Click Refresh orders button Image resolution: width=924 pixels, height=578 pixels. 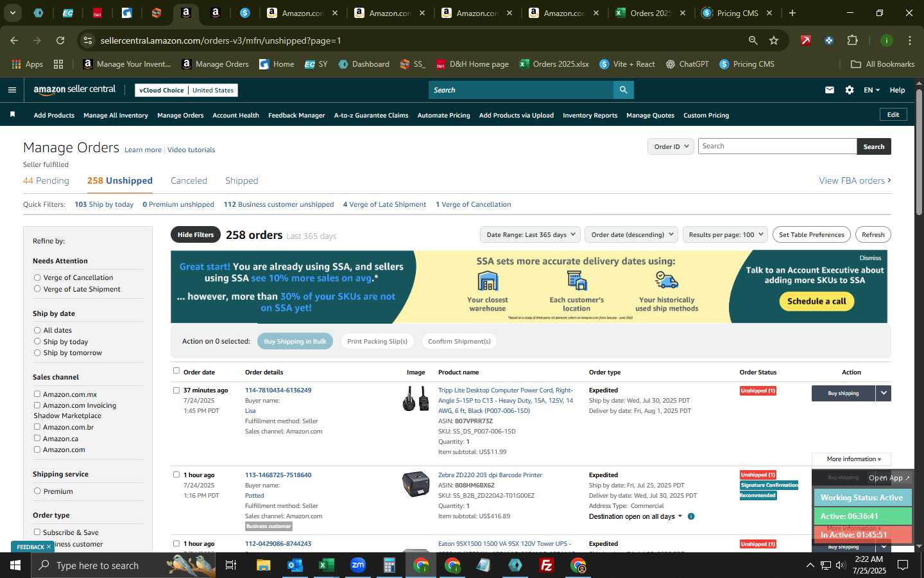coord(873,234)
